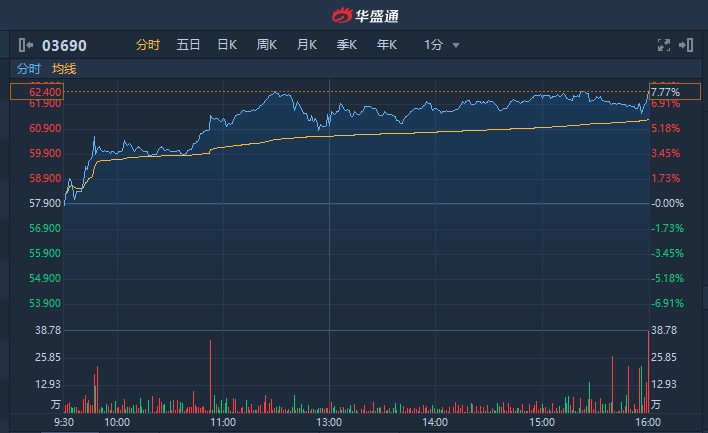Show the 月K chart view
Image resolution: width=708 pixels, height=433 pixels.
[306, 45]
